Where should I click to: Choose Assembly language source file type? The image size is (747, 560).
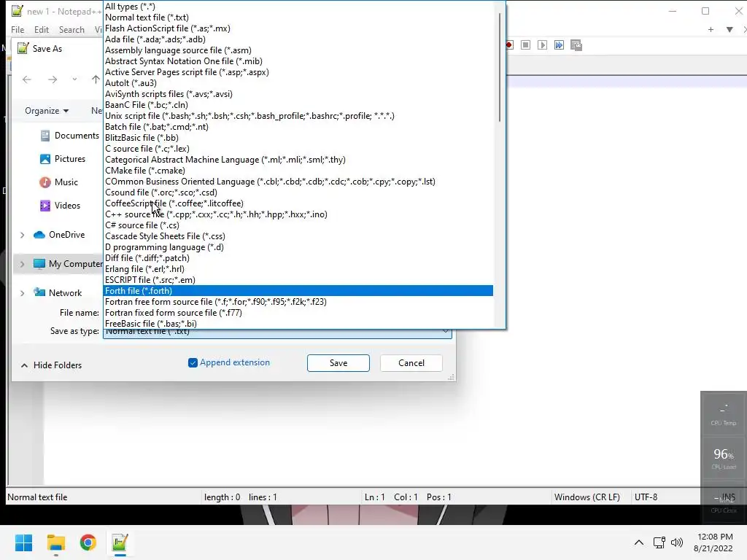(x=298, y=50)
